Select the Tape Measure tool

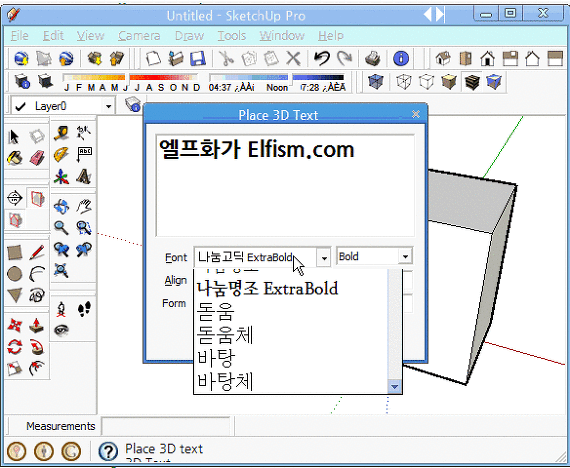coord(62,133)
